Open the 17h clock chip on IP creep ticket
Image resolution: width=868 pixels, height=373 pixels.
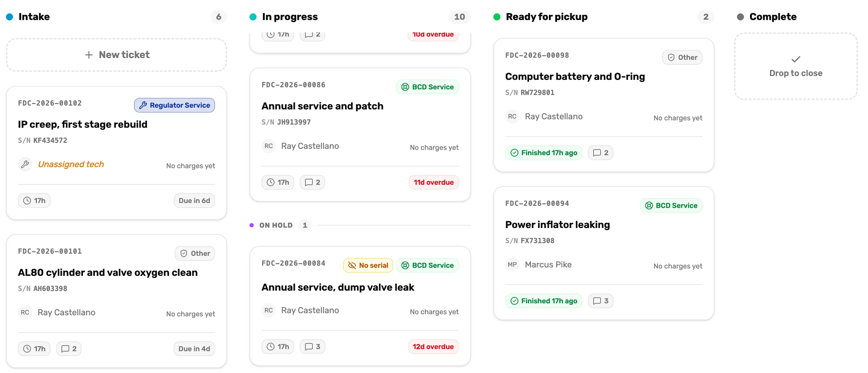[x=34, y=201]
